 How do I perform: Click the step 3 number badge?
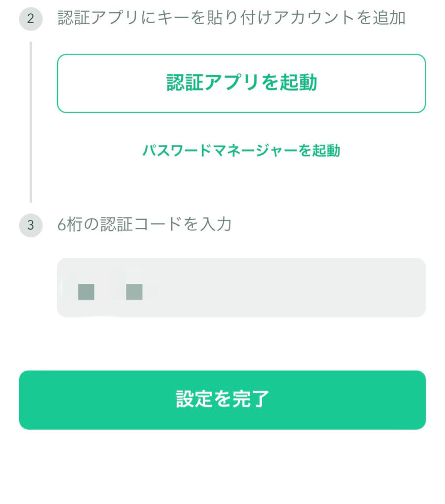coord(31,225)
